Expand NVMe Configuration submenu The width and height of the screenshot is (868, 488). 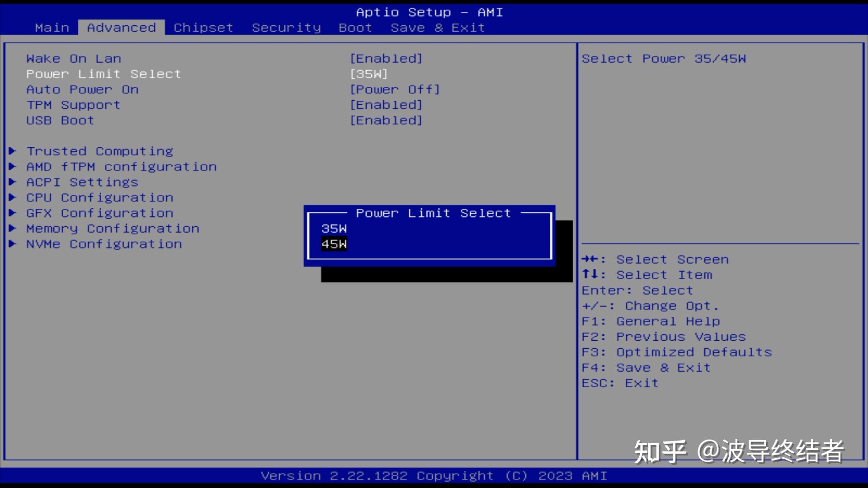click(x=104, y=244)
